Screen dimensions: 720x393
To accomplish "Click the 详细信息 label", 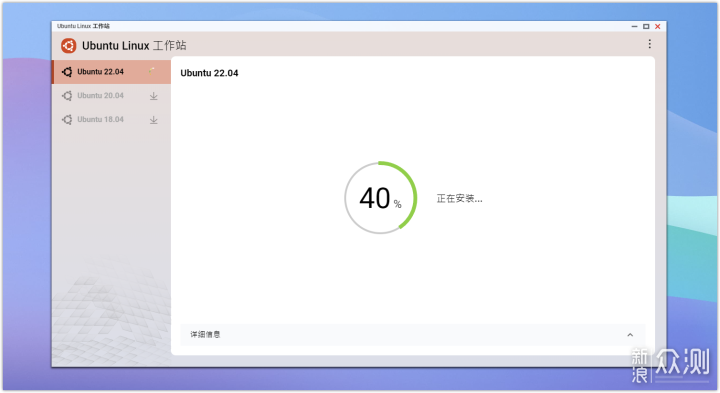I will tap(205, 334).
